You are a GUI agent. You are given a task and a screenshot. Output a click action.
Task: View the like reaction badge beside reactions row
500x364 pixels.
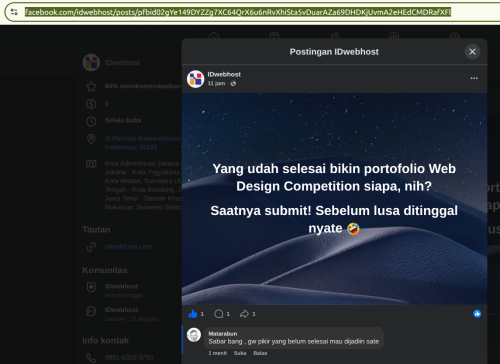pyautogui.click(x=477, y=314)
